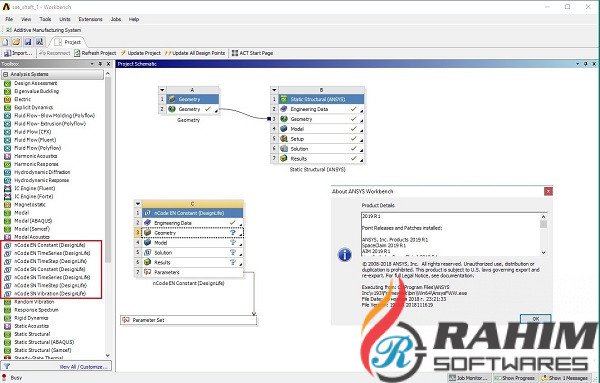Screen dimensions: 600x383
Task: Select the Project tab
Action: [x=68, y=42]
